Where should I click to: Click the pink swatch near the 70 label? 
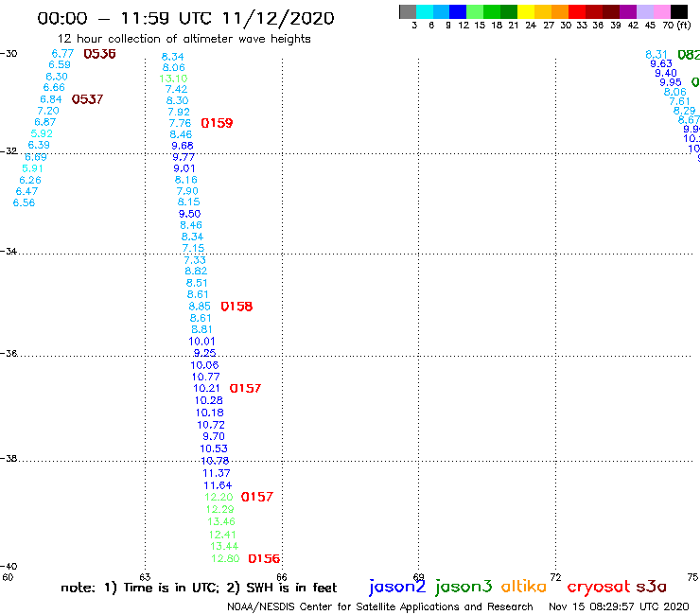[661, 11]
